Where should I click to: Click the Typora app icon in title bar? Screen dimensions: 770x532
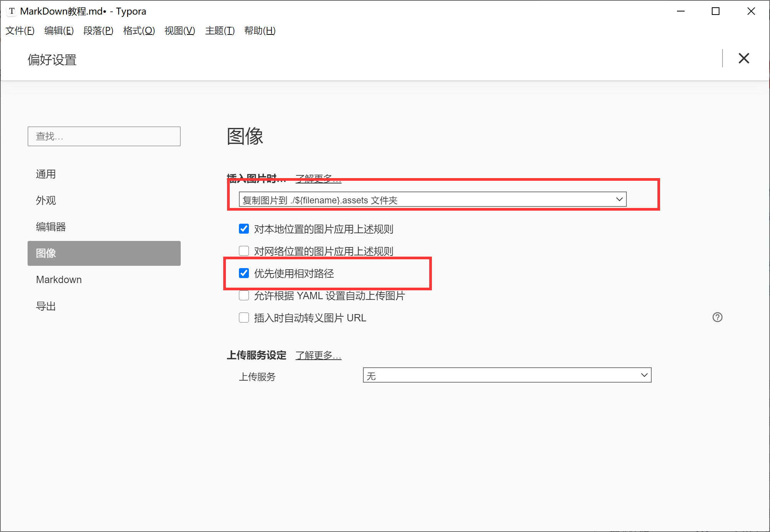point(12,11)
